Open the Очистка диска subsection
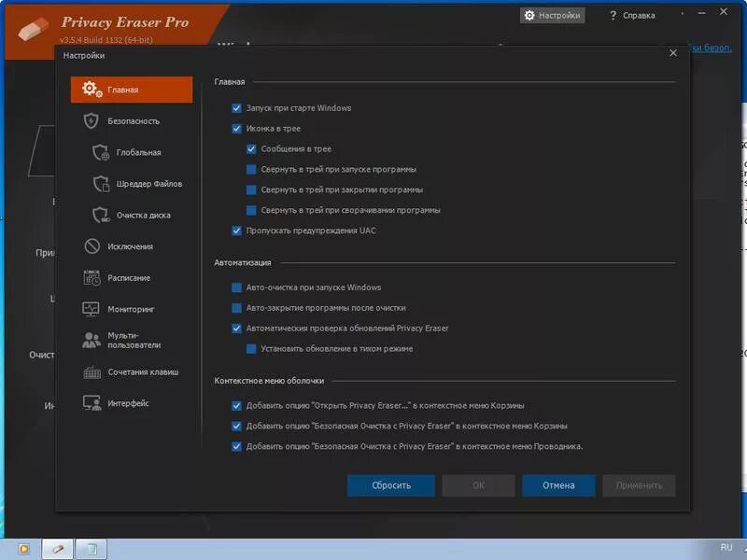 [132, 216]
